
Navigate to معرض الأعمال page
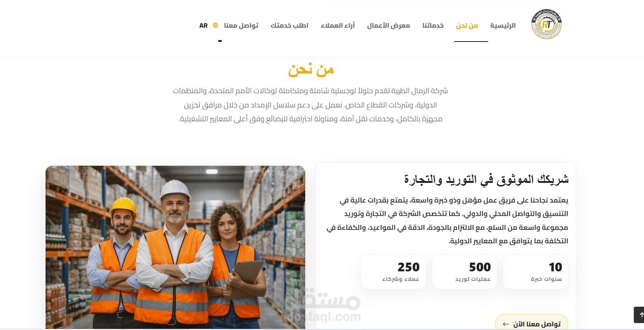(x=388, y=25)
